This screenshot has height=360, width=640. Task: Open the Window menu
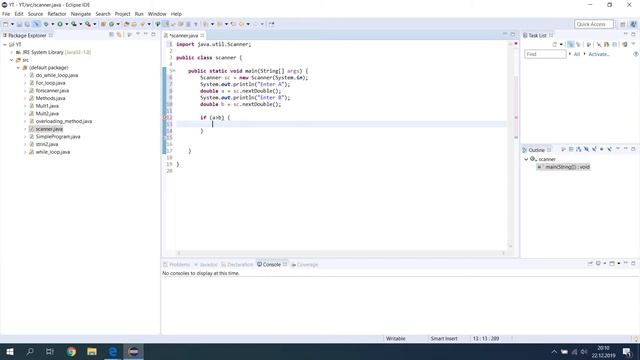pos(157,14)
